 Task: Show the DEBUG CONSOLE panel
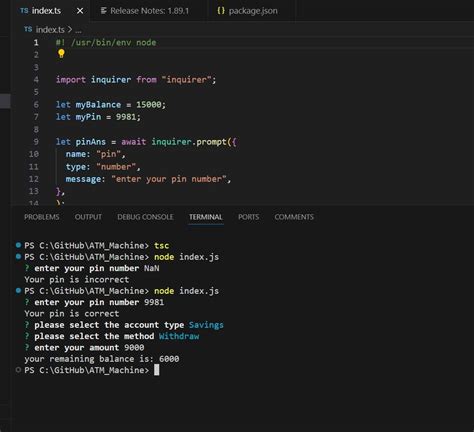tap(145, 217)
